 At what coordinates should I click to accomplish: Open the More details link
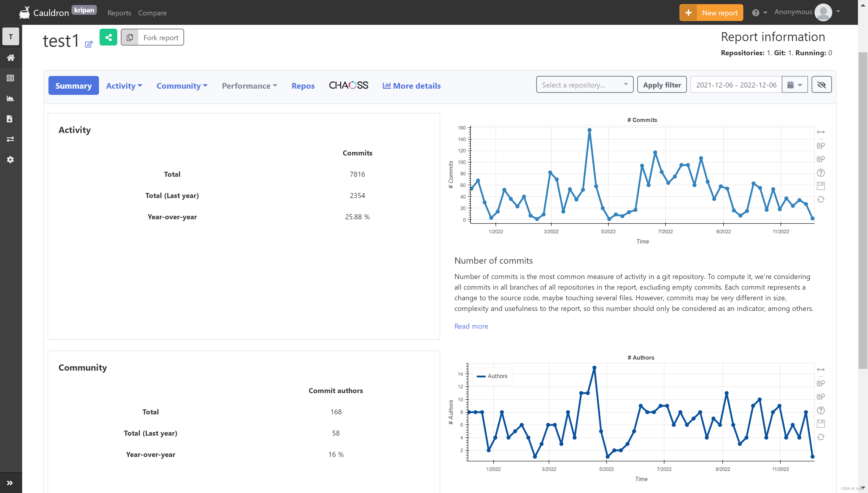tap(412, 86)
